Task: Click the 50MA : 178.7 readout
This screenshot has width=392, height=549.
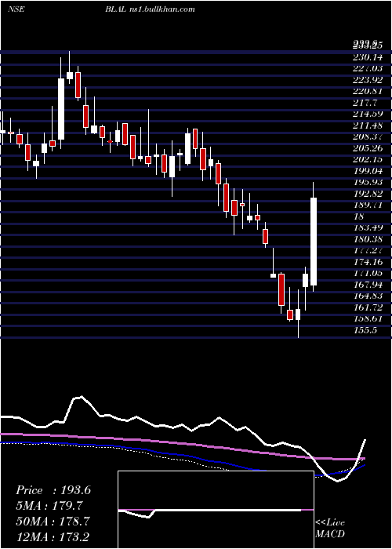Action: click(x=53, y=521)
